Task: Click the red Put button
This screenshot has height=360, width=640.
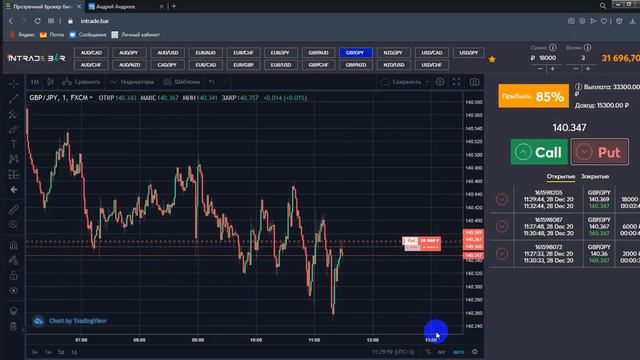Action: tap(600, 152)
